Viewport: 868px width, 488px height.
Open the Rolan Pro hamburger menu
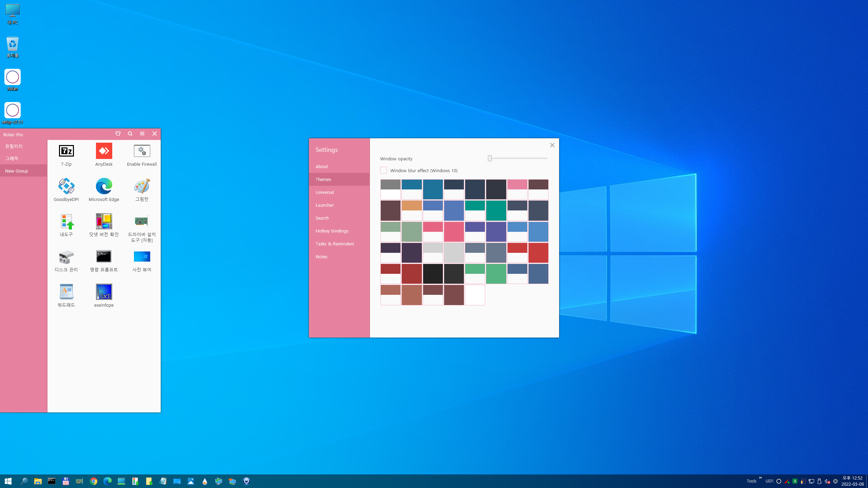pos(142,134)
